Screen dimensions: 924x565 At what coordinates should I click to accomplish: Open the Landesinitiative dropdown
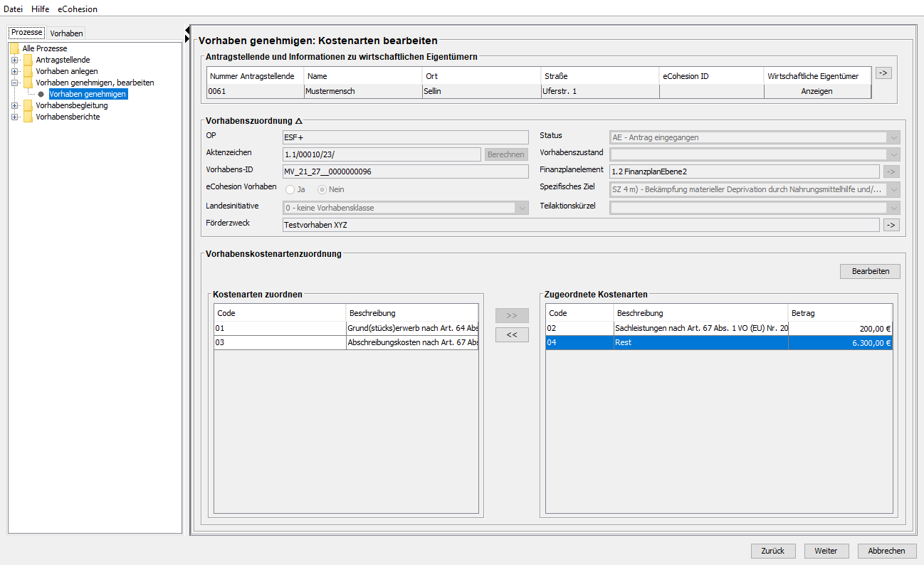pyautogui.click(x=523, y=208)
